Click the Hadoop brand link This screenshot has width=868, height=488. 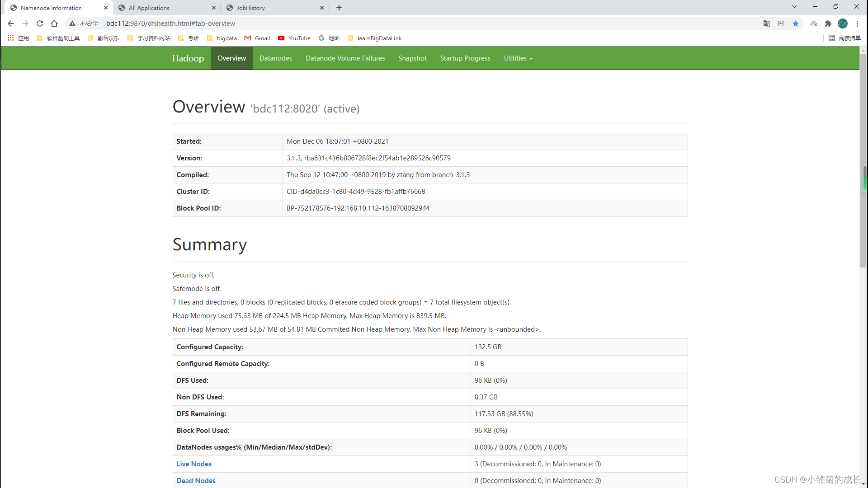[188, 58]
